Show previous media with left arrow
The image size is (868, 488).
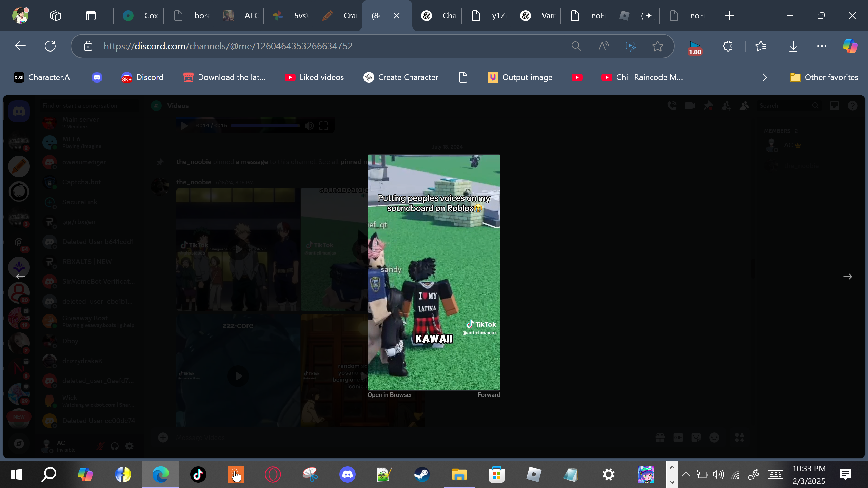coord(20,277)
